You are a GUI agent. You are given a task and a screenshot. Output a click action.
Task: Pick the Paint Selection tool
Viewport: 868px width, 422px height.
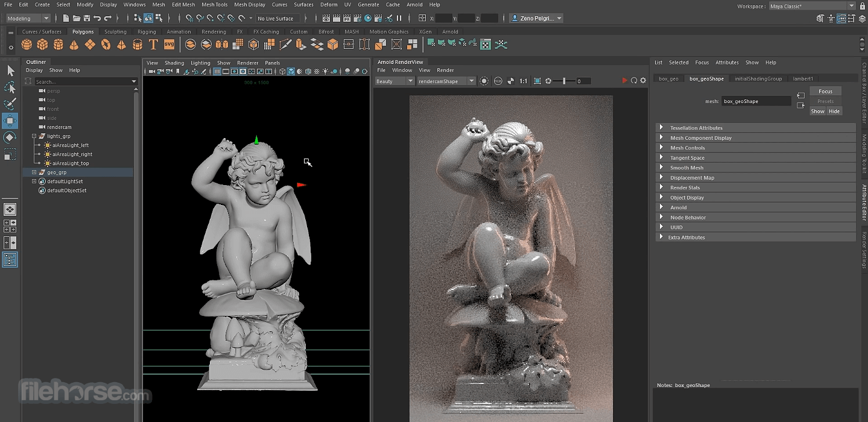coord(10,104)
